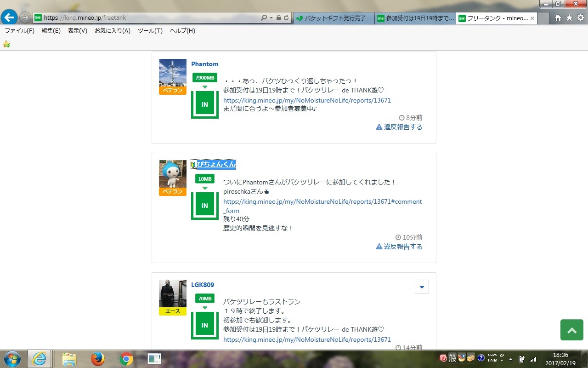Open the Phantom username link
This screenshot has width=588, height=368.
205,64
